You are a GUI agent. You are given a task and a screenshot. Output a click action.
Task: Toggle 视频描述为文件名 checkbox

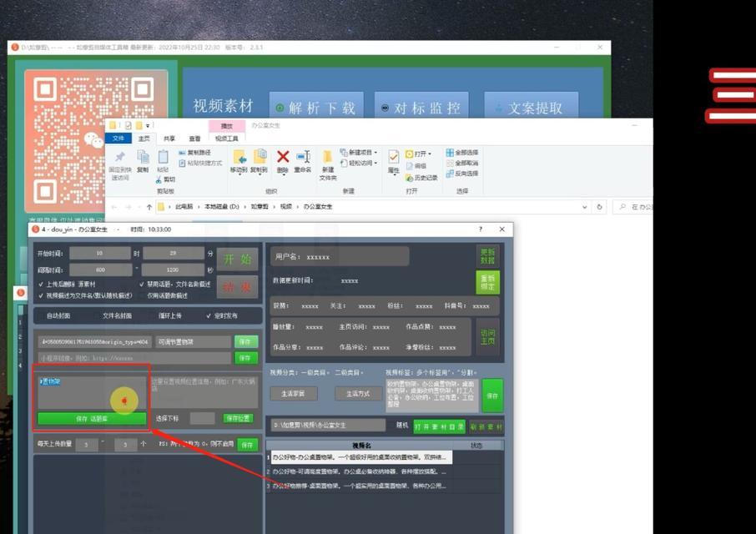41,295
